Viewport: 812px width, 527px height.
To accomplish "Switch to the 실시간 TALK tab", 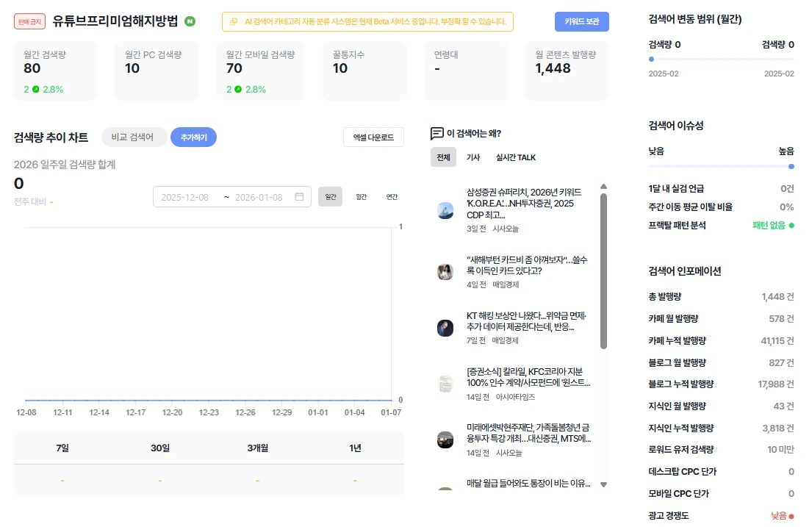I will click(x=515, y=157).
